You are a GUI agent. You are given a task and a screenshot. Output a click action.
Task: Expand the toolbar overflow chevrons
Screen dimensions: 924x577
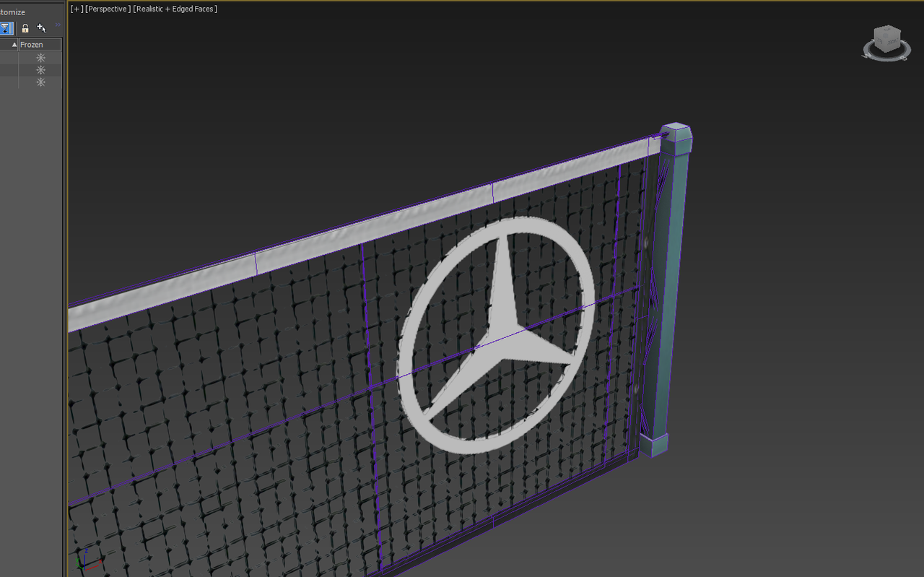pos(58,25)
